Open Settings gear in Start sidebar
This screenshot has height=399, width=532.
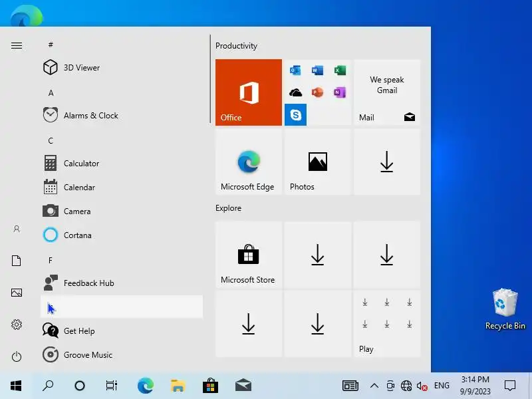[16, 325]
